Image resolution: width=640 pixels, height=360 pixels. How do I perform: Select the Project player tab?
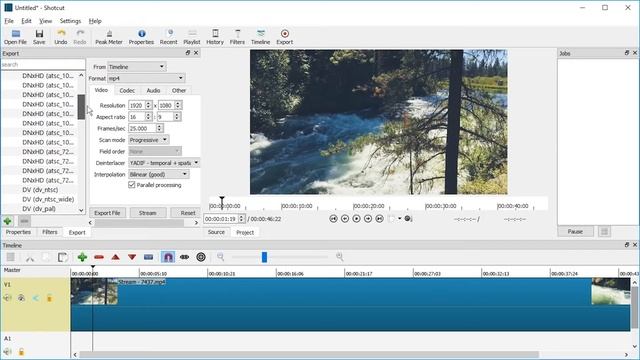point(245,232)
